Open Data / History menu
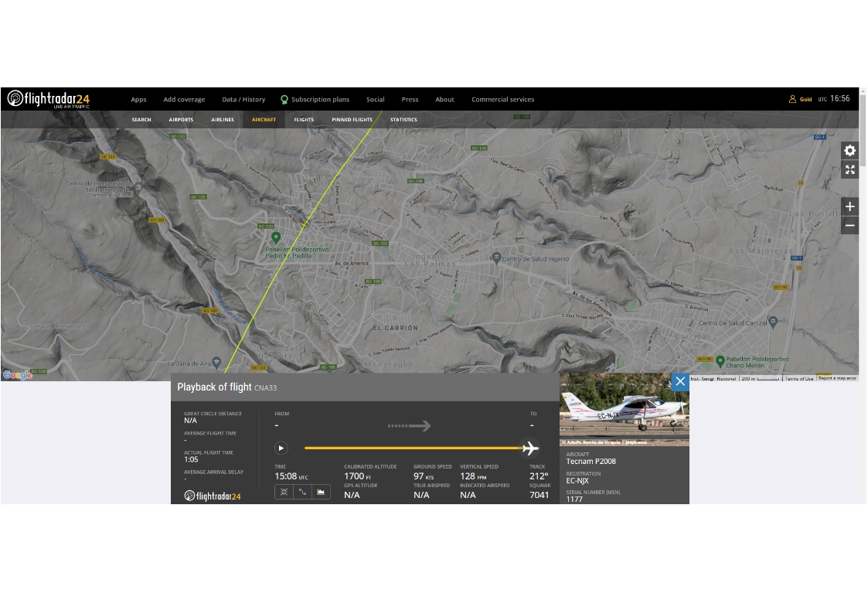Viewport: 868px width, 614px height. pos(243,100)
